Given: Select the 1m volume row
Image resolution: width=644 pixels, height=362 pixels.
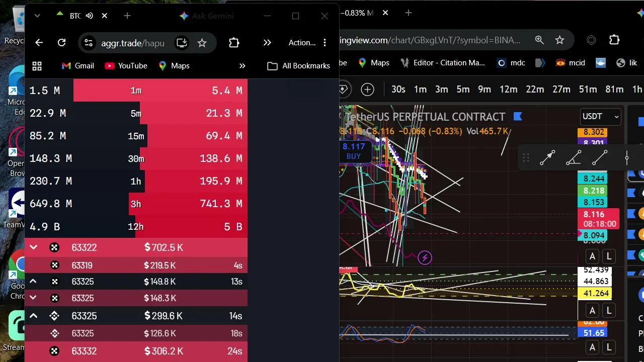Looking at the screenshot, I should pyautogui.click(x=136, y=90).
